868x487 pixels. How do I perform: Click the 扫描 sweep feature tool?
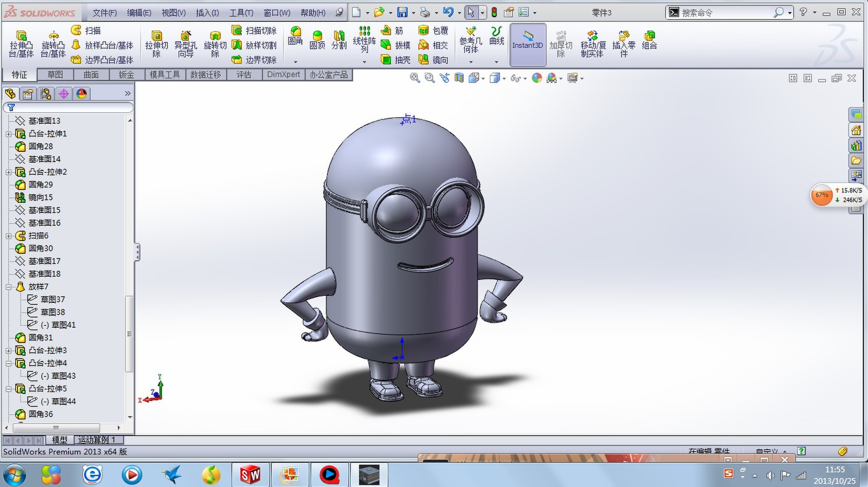[x=86, y=30]
